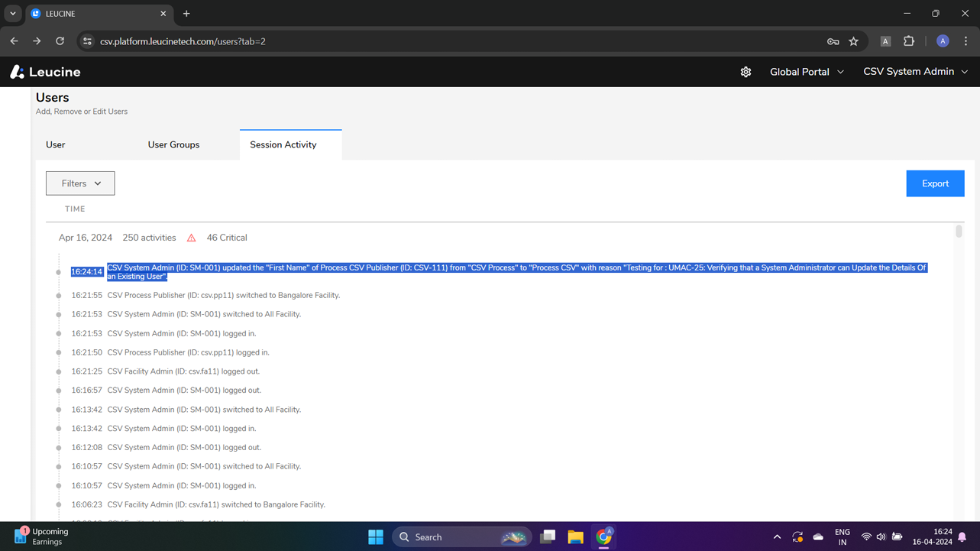Click the 250 activities count
The height and width of the screenshot is (551, 980).
click(149, 238)
